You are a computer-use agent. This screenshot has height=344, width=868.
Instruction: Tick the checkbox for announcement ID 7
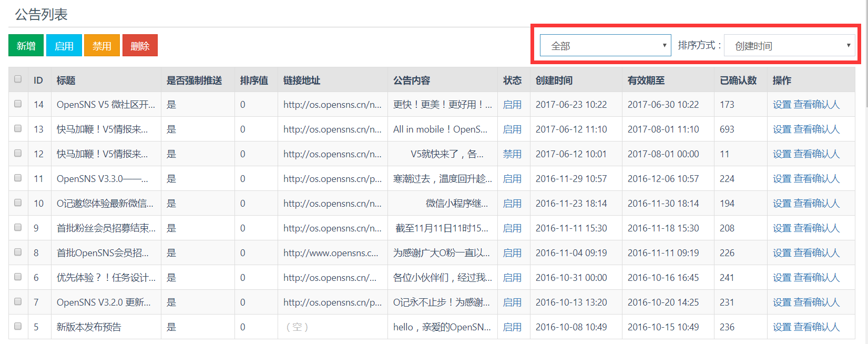click(x=18, y=301)
